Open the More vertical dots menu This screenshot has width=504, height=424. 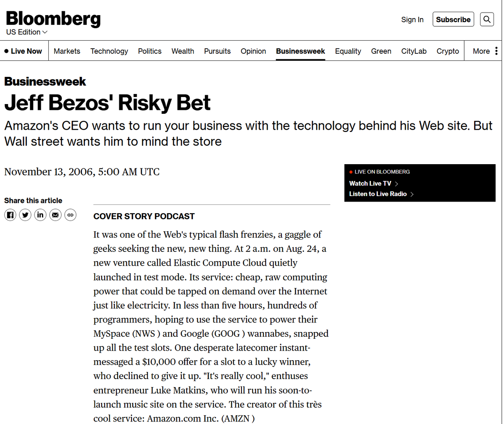point(496,51)
